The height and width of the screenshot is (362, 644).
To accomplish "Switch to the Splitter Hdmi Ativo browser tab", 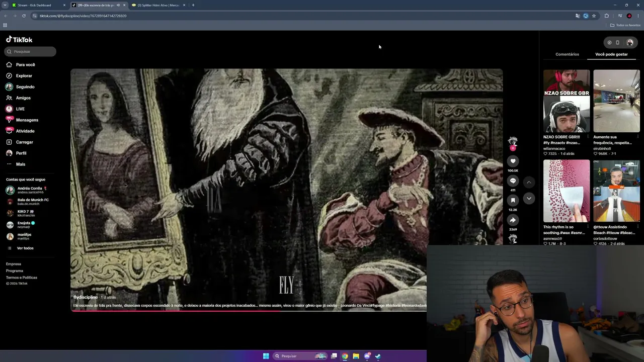I will 158,5.
